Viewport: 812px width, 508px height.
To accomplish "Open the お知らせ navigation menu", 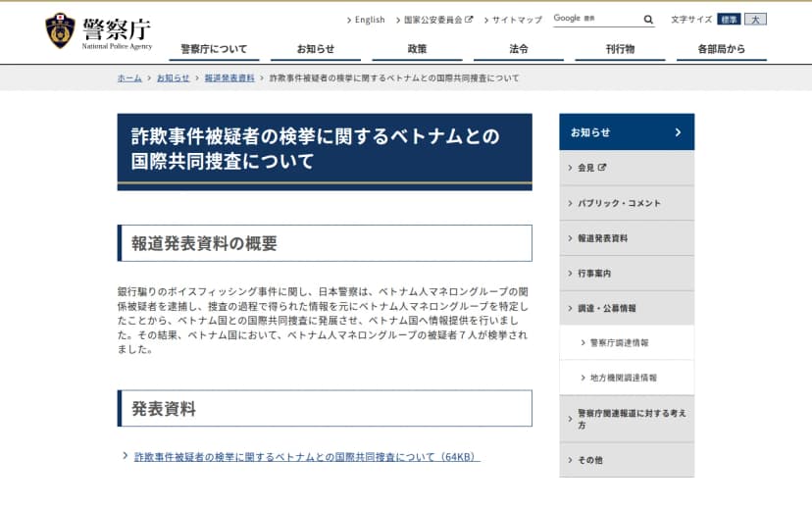I will (316, 49).
